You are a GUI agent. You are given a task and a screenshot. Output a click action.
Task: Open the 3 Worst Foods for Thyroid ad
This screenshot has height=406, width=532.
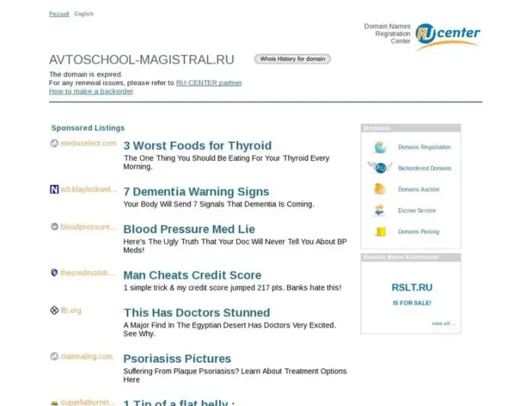tap(197, 146)
